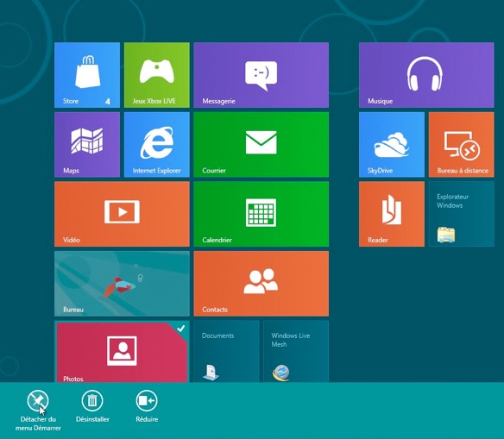Click the Réduire label
The width and height of the screenshot is (504, 439).
coord(147,419)
